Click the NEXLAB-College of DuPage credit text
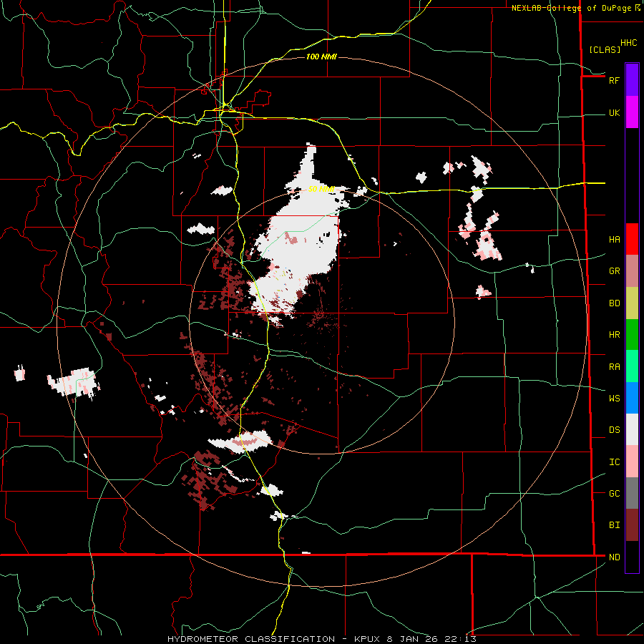The image size is (644, 644). 571,8
